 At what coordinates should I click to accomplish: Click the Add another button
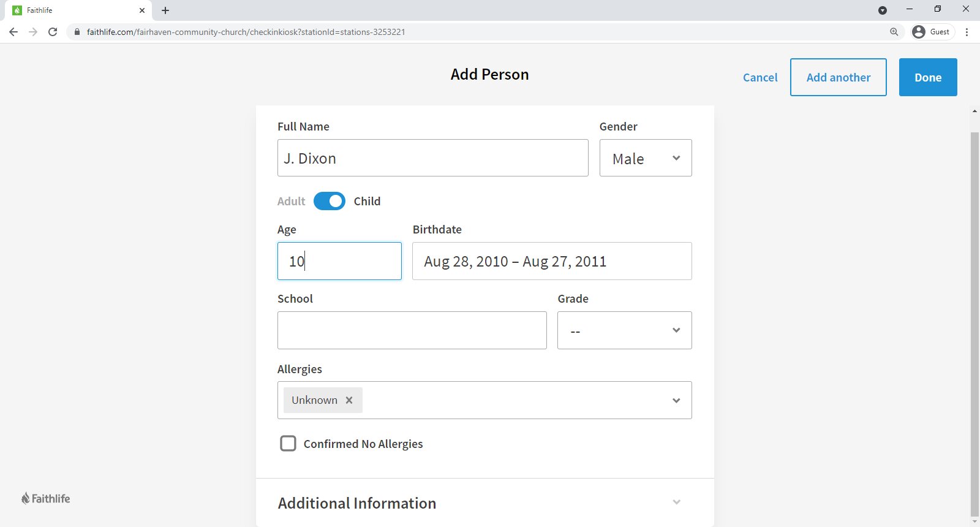[x=838, y=77]
